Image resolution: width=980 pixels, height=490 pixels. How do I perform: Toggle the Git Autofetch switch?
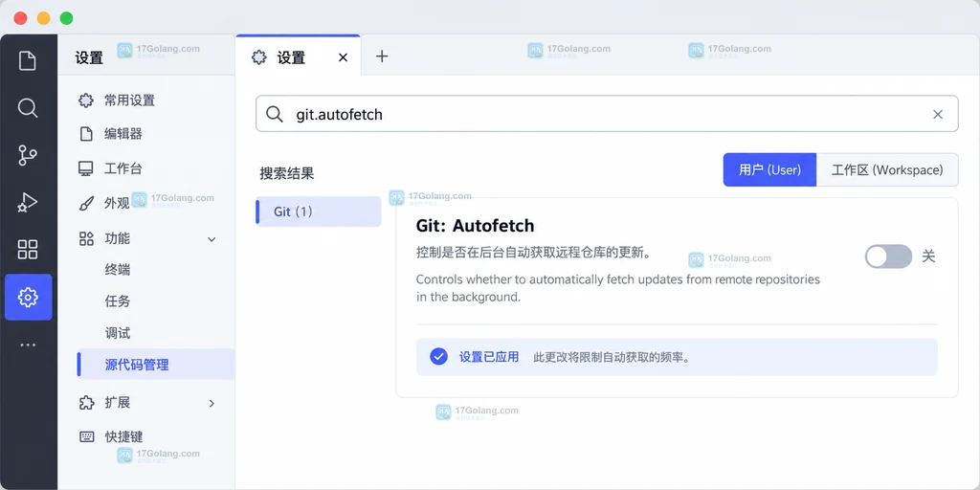[888, 256]
